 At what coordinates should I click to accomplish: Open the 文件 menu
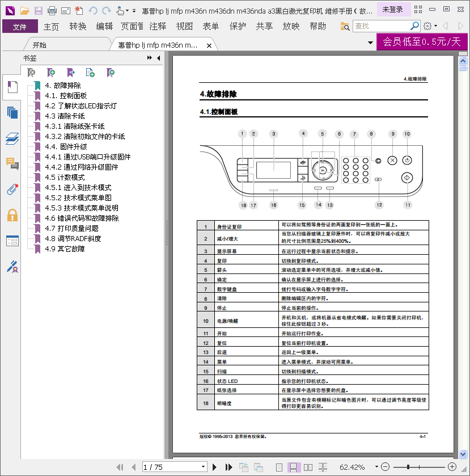click(20, 27)
